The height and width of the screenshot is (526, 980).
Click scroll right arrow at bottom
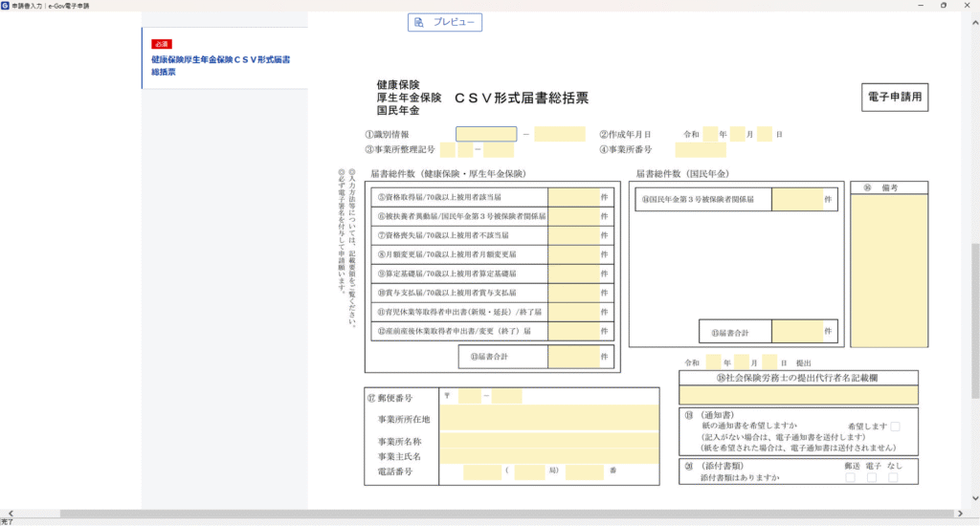[960, 514]
